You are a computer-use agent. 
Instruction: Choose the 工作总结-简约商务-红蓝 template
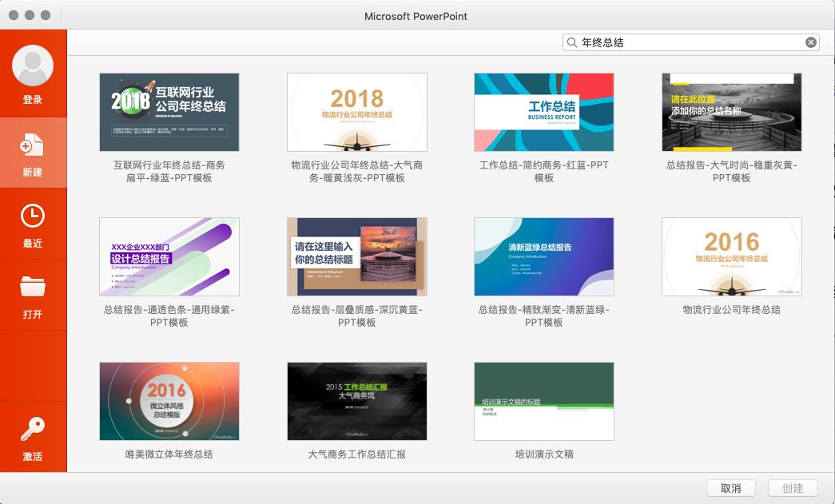pyautogui.click(x=544, y=112)
